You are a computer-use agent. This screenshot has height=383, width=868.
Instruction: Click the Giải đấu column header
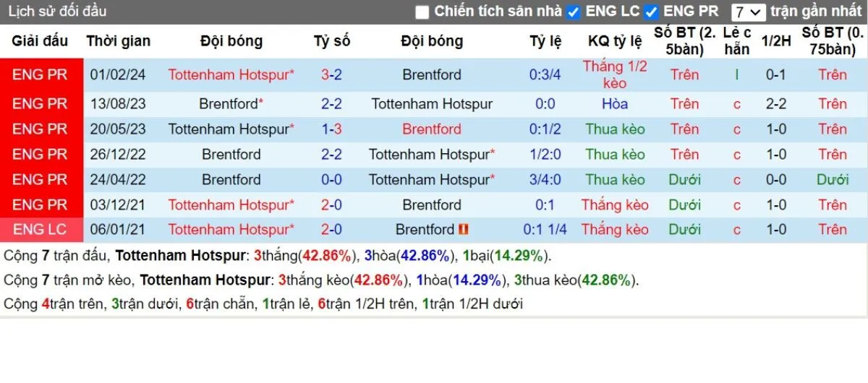39,41
